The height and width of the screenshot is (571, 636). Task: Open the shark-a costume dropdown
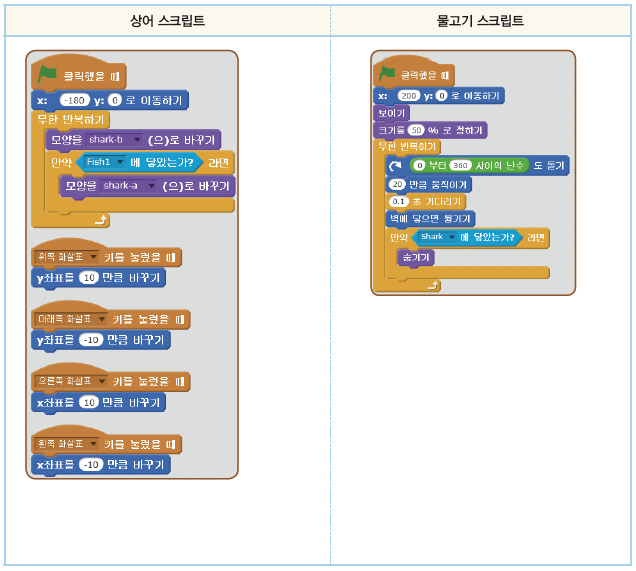click(151, 186)
